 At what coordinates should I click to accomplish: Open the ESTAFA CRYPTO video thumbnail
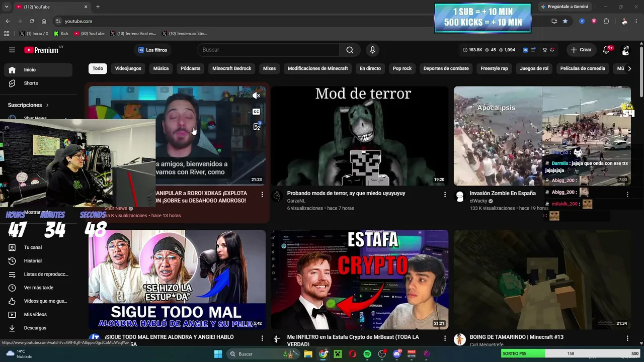(x=359, y=280)
